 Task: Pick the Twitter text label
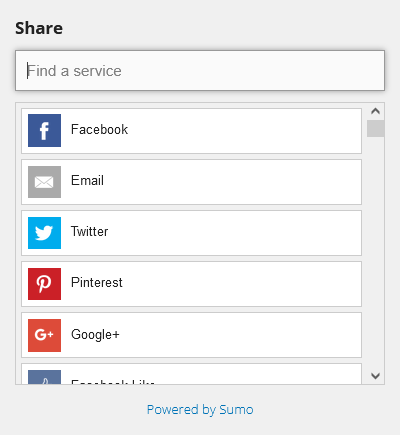[x=89, y=231]
